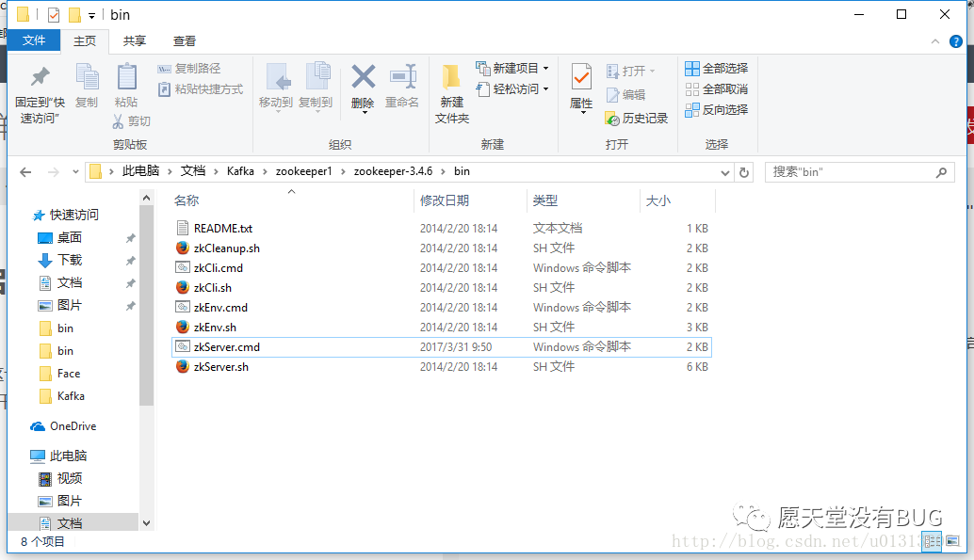Click the Copy (复制) ribbon icon
This screenshot has height=560, width=974.
[87, 76]
